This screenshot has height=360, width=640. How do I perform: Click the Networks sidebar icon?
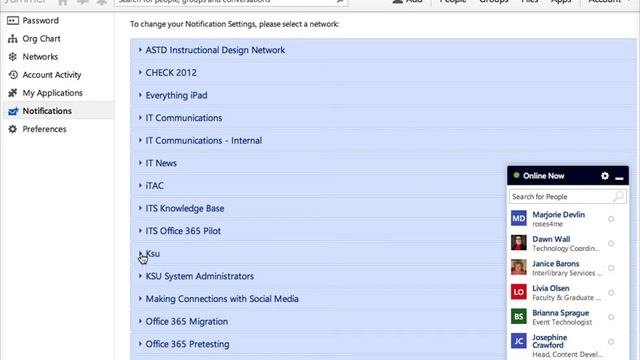[13, 57]
